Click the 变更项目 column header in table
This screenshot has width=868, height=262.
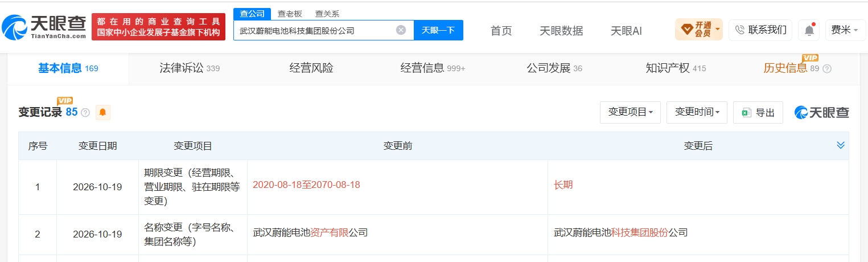(x=193, y=146)
